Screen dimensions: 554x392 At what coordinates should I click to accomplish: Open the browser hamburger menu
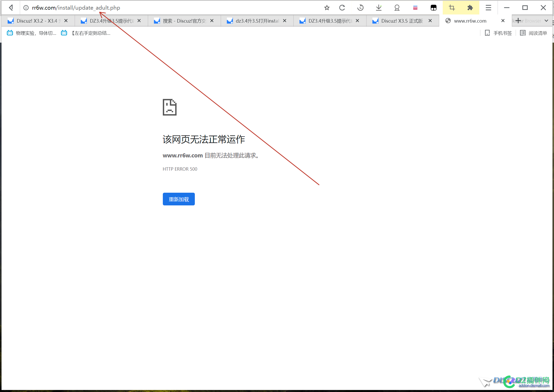pyautogui.click(x=488, y=8)
